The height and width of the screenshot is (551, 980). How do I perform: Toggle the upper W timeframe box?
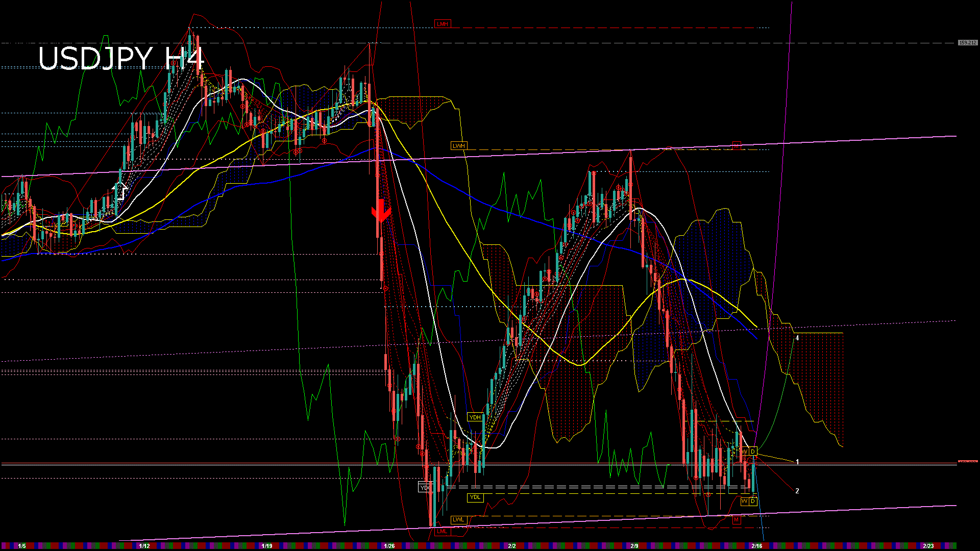(745, 452)
